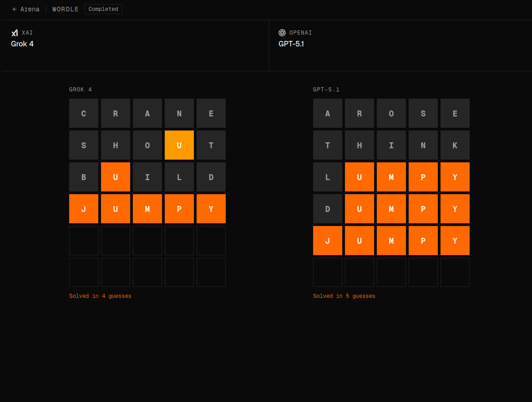Click the K tile in GPT's THINK row

(455, 145)
